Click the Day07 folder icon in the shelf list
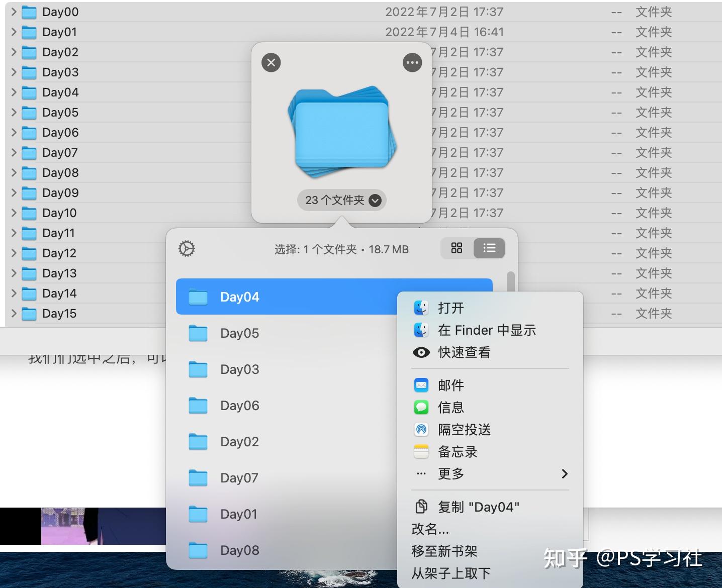The height and width of the screenshot is (588, 722). click(198, 478)
